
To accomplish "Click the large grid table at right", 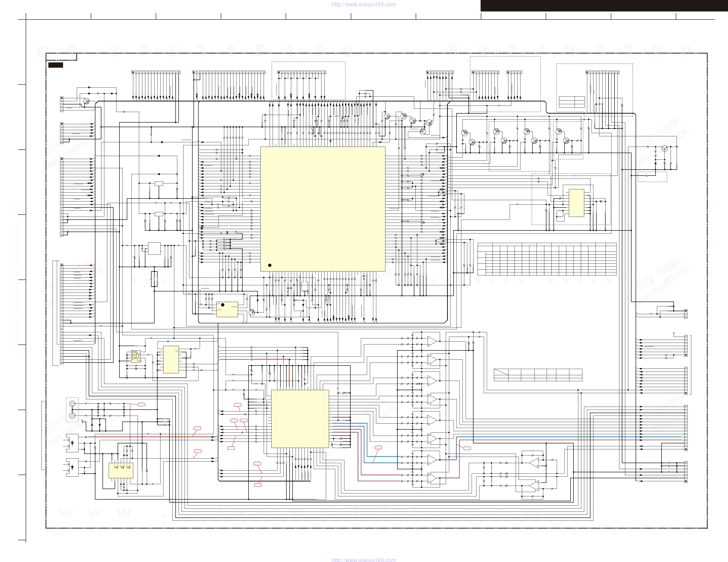I will point(547,259).
